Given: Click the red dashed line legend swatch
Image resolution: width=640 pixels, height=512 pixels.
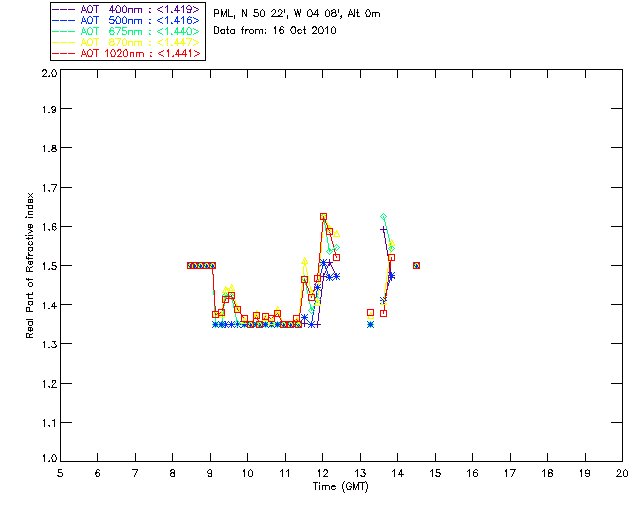Looking at the screenshot, I should (x=64, y=53).
